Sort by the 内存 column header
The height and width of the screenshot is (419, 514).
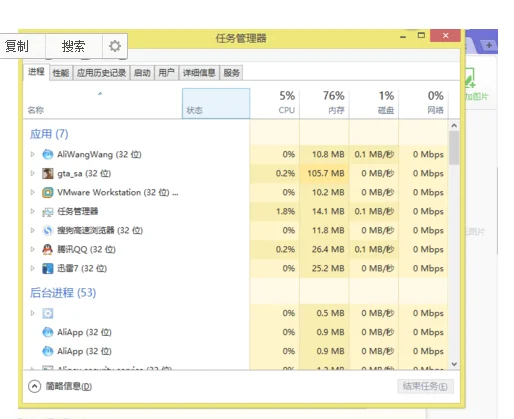click(x=324, y=104)
